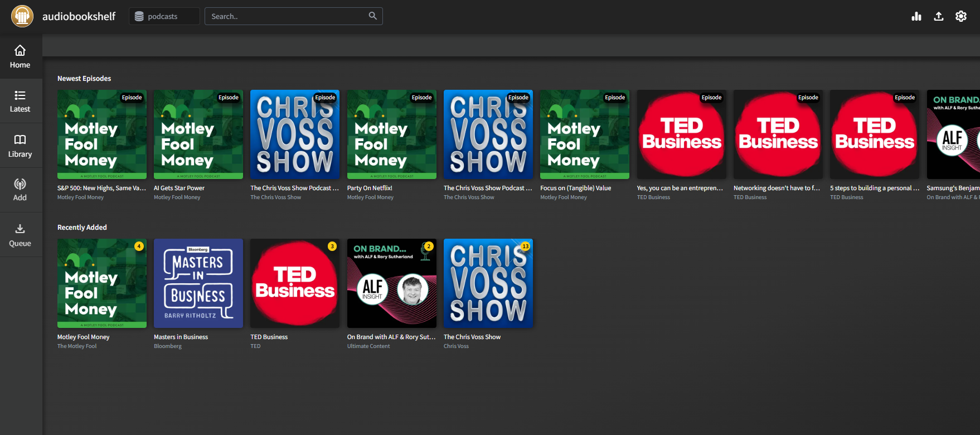
Task: Click the 2 episodes badge on On Brand
Action: point(429,246)
